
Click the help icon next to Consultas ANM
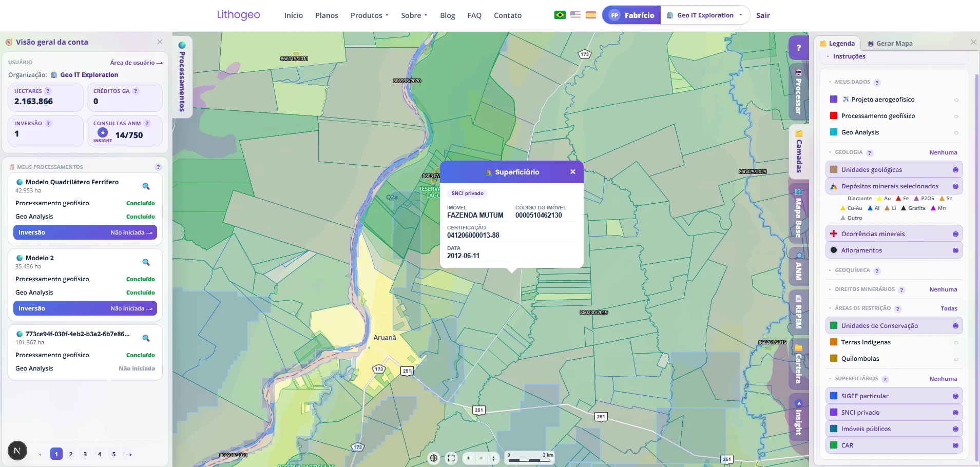[x=147, y=123]
